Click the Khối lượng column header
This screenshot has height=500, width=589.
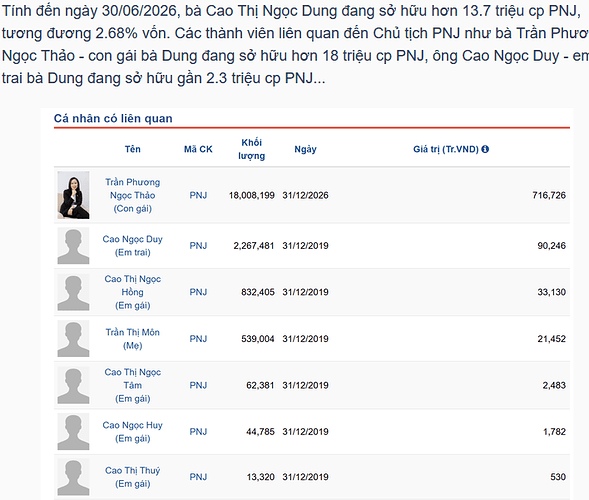[x=252, y=149]
